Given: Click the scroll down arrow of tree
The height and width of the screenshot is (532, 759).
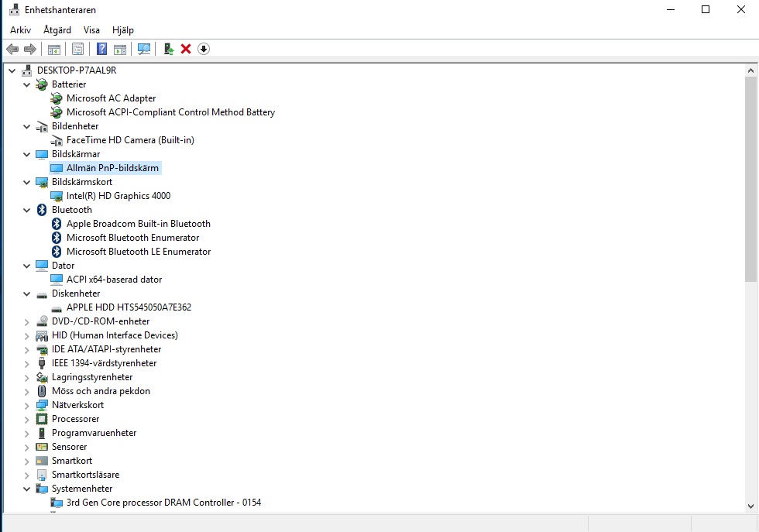Looking at the screenshot, I should tap(750, 506).
